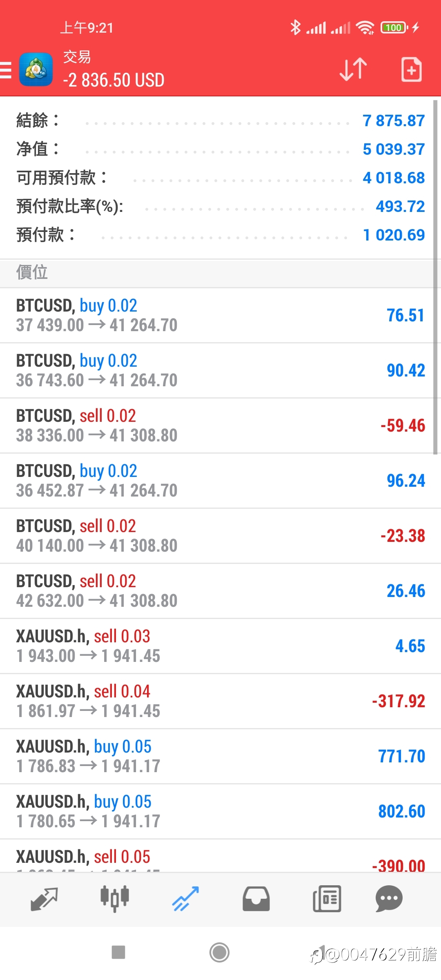Click the vertical scrollbar on right edge

click(435, 277)
